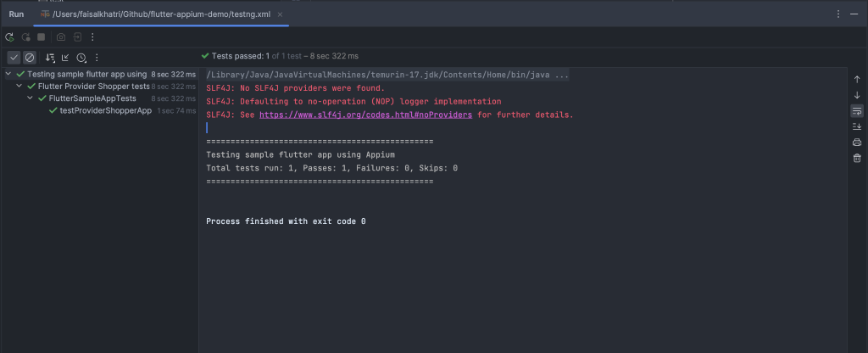Click 'Defaulting to no-operation' logger line
This screenshot has height=353, width=868.
pos(353,102)
